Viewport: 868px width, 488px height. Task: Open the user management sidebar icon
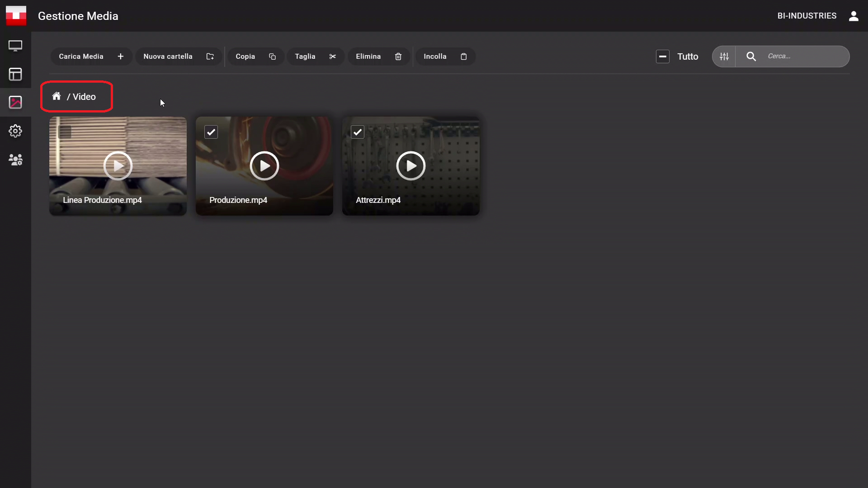click(15, 160)
